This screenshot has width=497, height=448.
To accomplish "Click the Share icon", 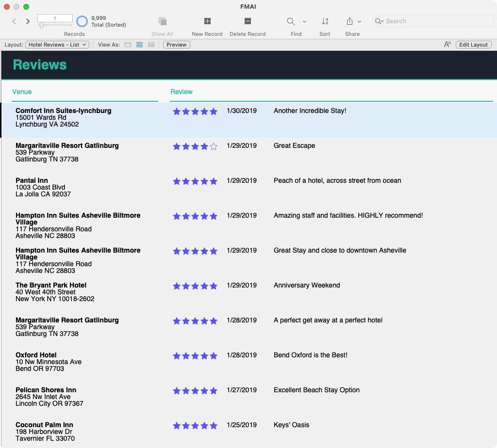I will click(x=350, y=21).
